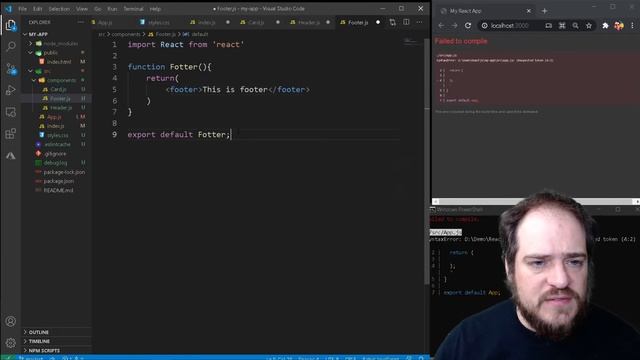
Task: Open the Edit menu
Action: point(38,9)
